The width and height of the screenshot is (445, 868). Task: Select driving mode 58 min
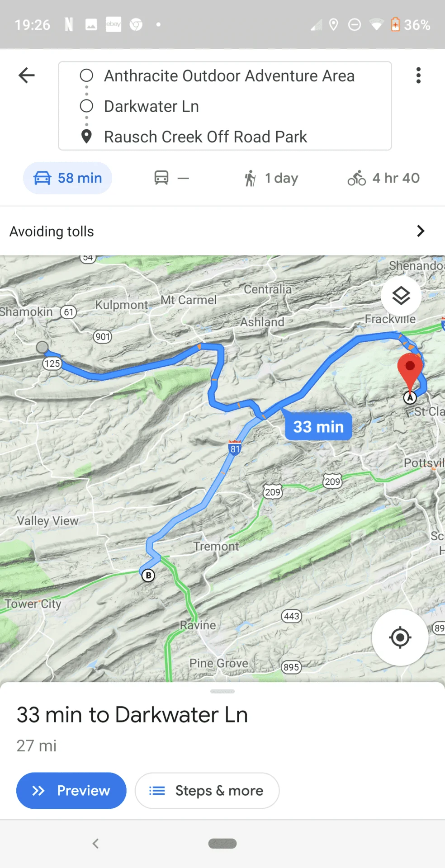pos(68,178)
